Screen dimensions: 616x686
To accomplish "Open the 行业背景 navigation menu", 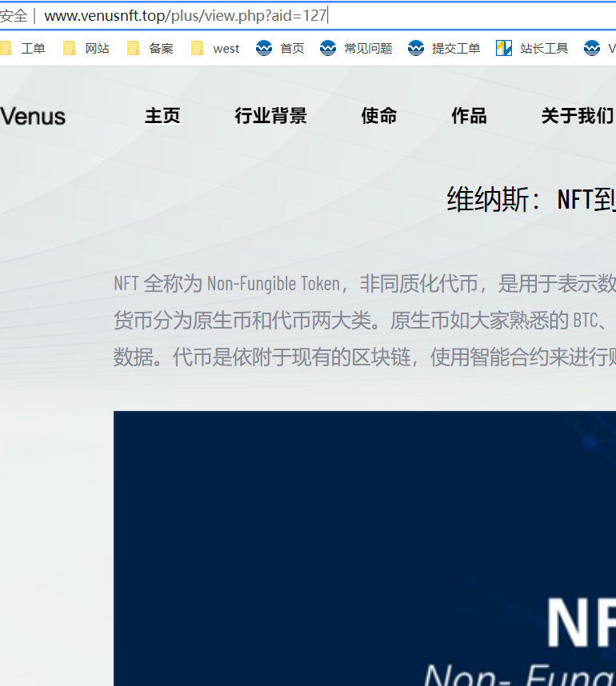I will 270,116.
